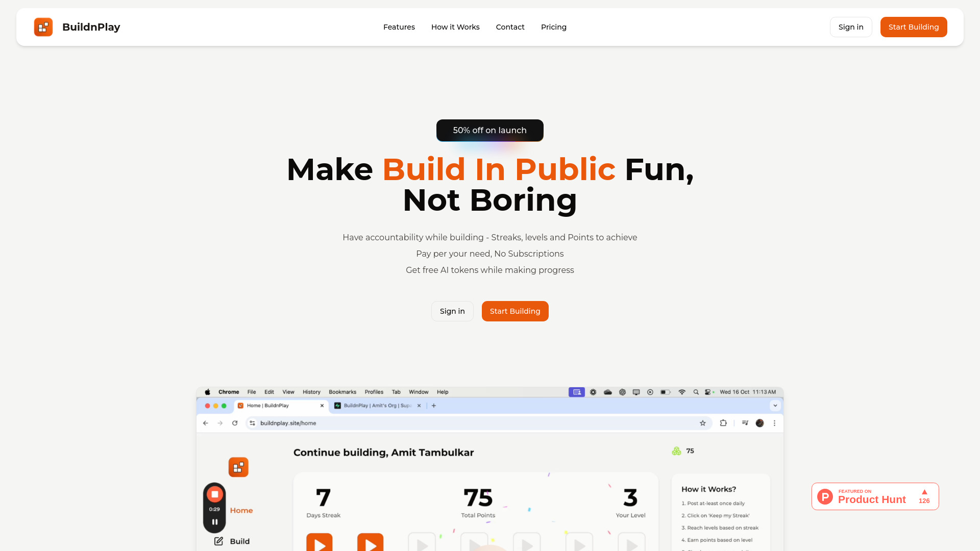Select the Pricing navigation menu item
The height and width of the screenshot is (551, 980).
tap(554, 27)
